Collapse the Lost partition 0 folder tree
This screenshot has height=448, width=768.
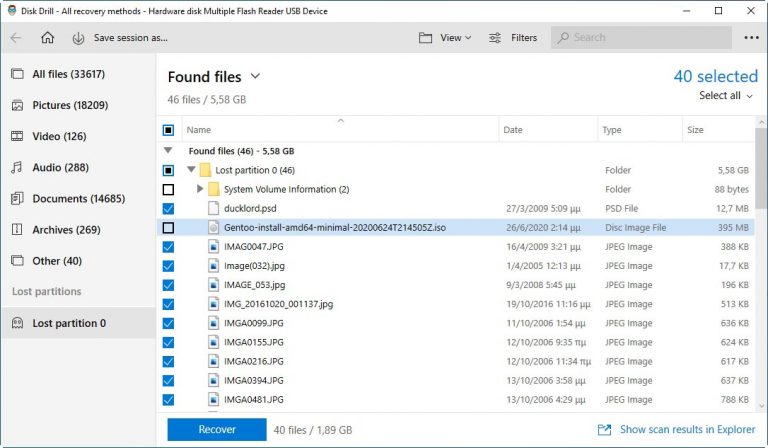click(191, 169)
